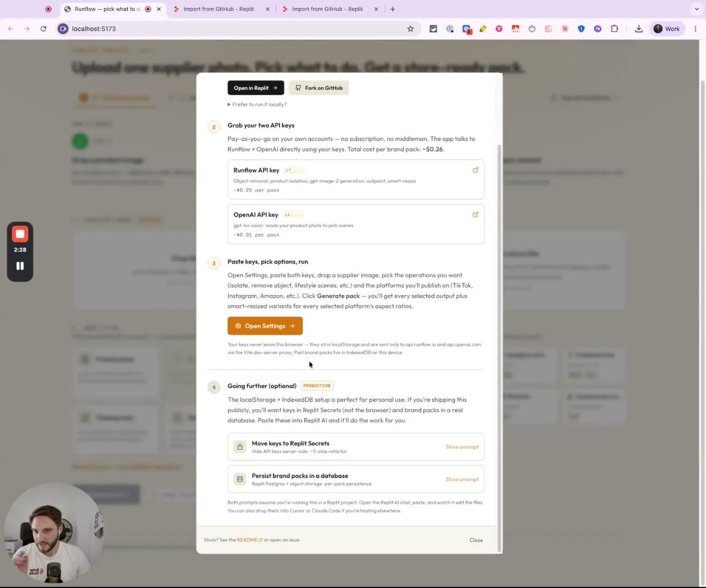Close the second Import from GitHub tab
The height and width of the screenshot is (588, 706).
point(377,9)
